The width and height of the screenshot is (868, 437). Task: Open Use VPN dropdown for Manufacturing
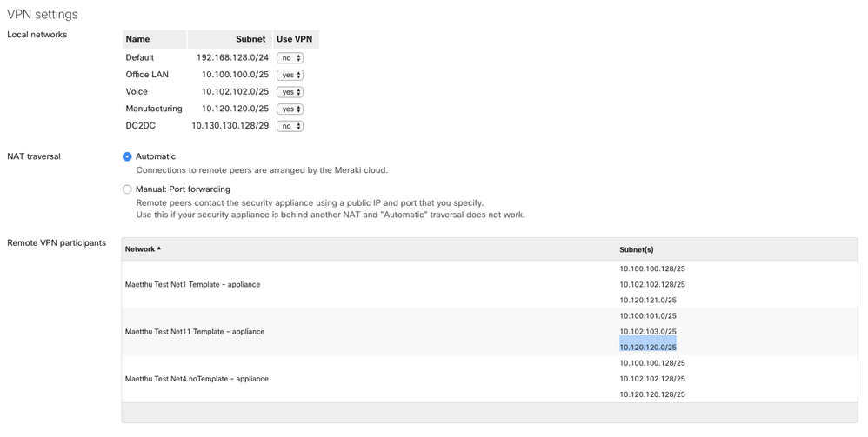pos(290,109)
